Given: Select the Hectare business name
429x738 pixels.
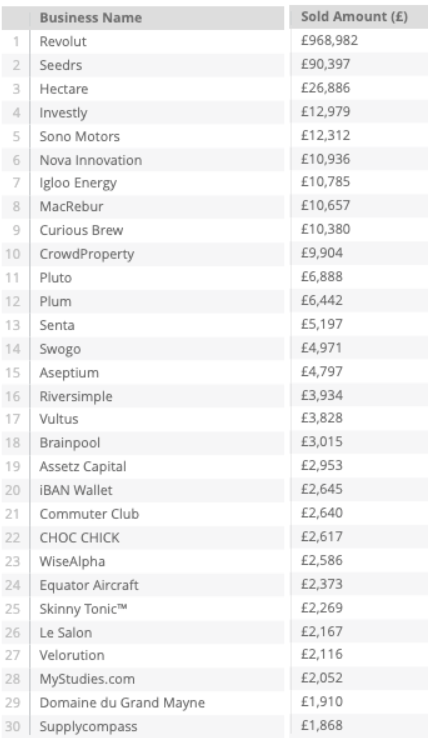Looking at the screenshot, I should point(64,89).
